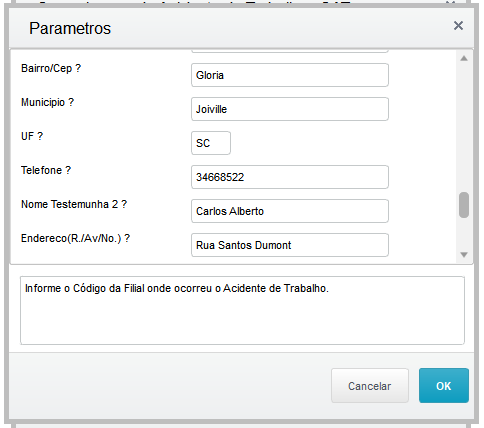Click the partially visible top input field
Screen dimensions: 484x428
pyautogui.click(x=290, y=51)
